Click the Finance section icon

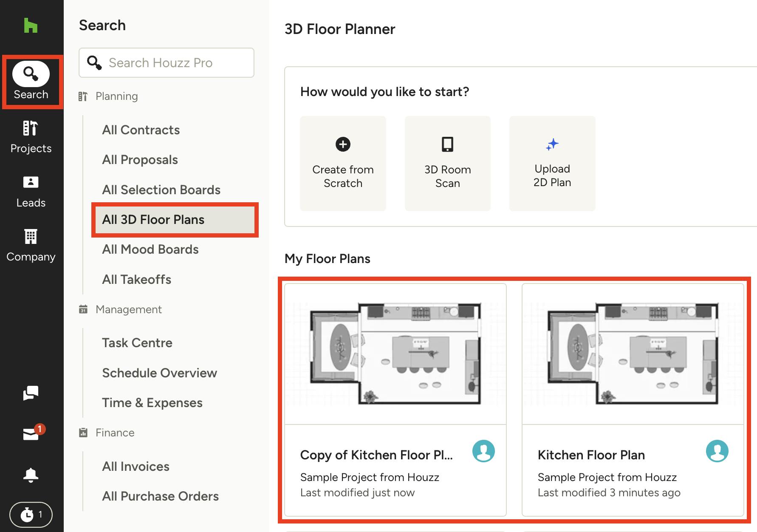point(83,433)
